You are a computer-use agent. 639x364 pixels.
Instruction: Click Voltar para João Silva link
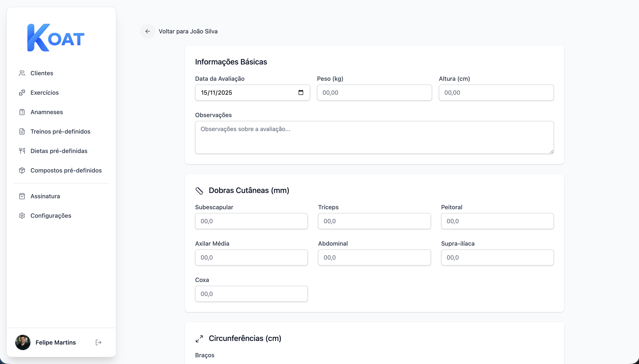pos(188,31)
